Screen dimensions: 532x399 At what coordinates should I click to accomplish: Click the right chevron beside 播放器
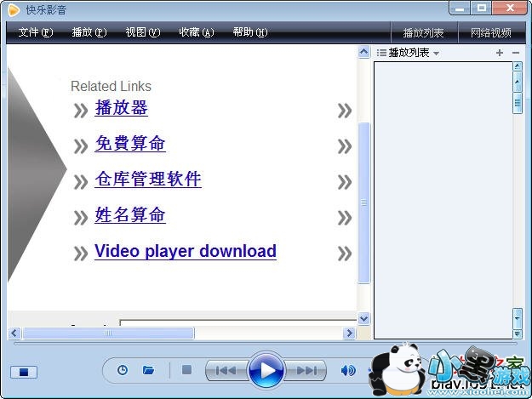[x=345, y=111]
